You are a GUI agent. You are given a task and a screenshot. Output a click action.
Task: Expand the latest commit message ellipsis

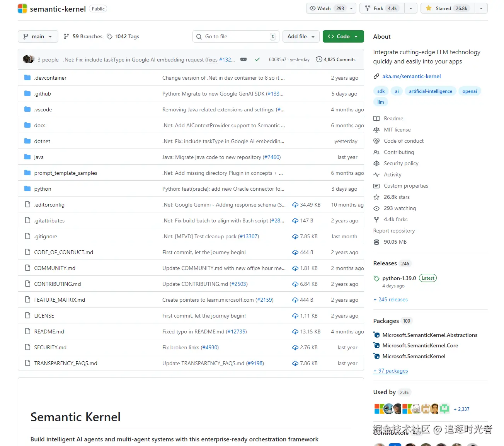(243, 60)
